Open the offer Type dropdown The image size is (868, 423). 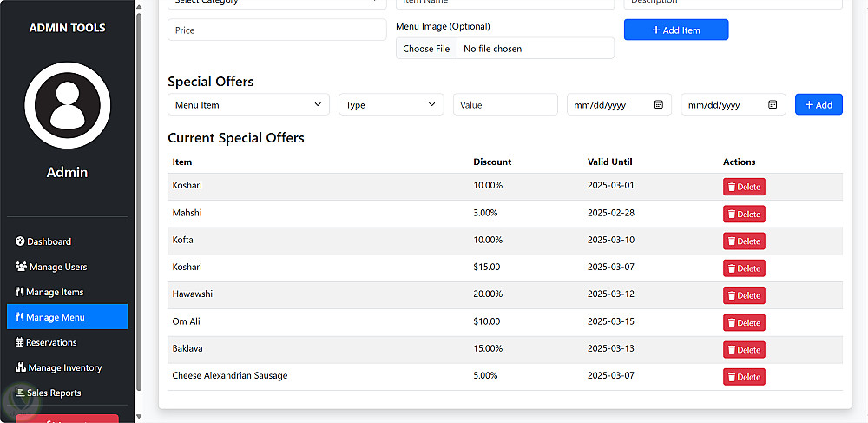(391, 105)
